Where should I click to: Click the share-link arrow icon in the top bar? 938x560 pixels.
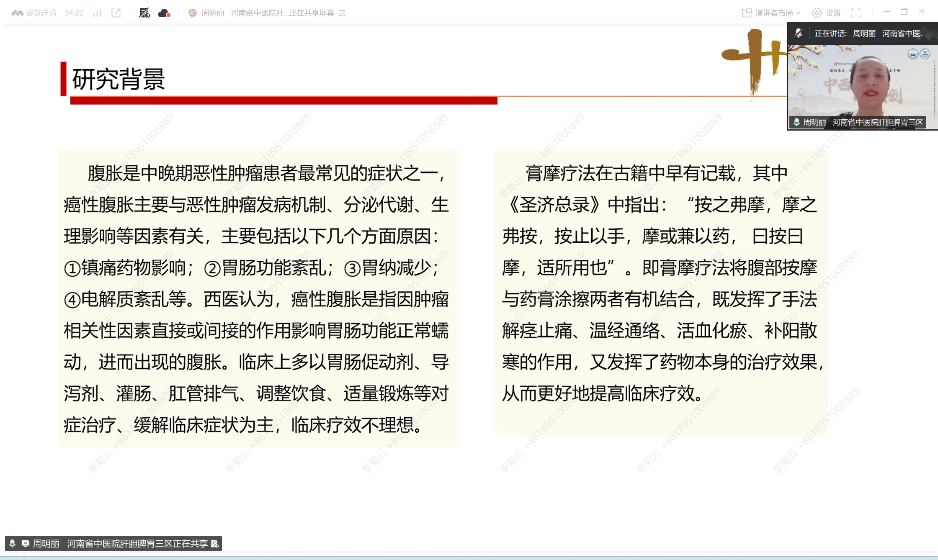click(116, 13)
